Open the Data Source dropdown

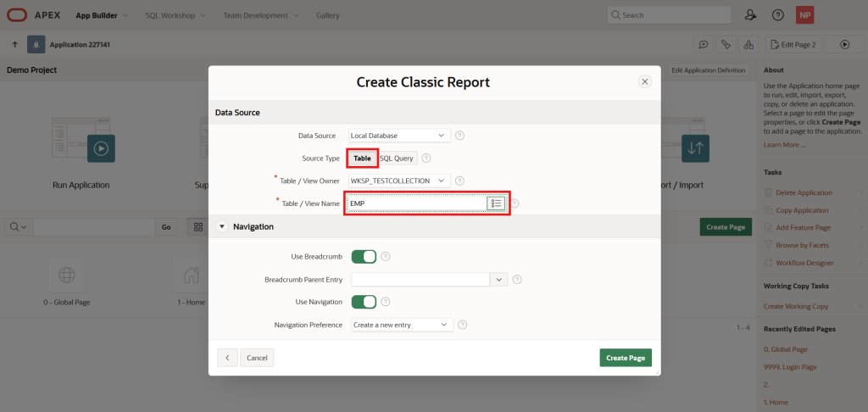tap(400, 135)
